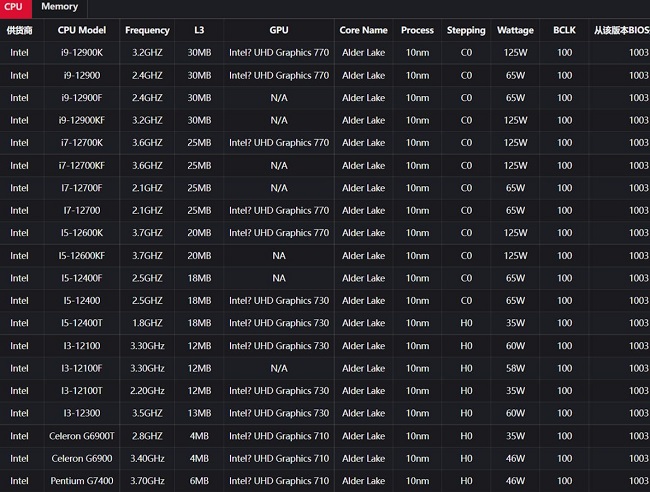650x492 pixels.
Task: Open the Memory tab
Action: click(x=60, y=7)
